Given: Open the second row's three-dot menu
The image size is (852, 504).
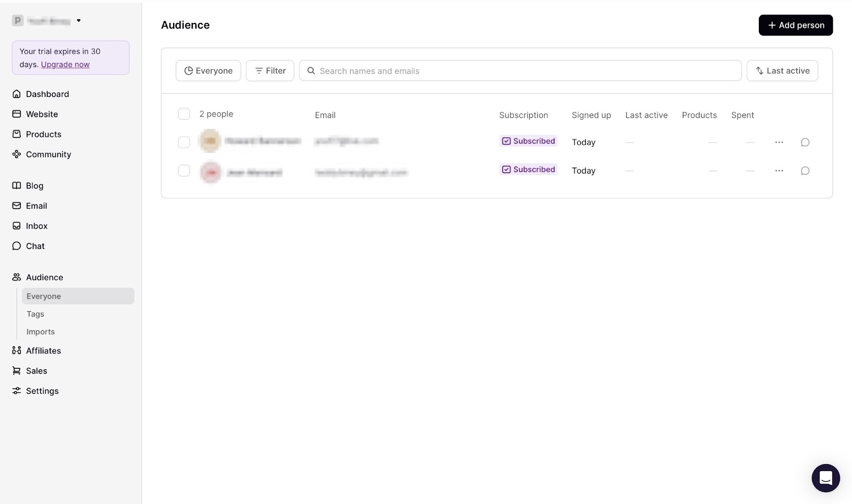Looking at the screenshot, I should (x=779, y=171).
